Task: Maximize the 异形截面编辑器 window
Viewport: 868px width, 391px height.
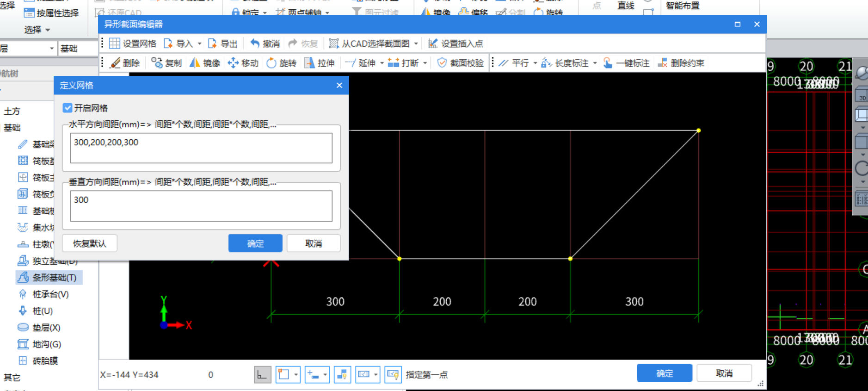Action: click(x=738, y=24)
